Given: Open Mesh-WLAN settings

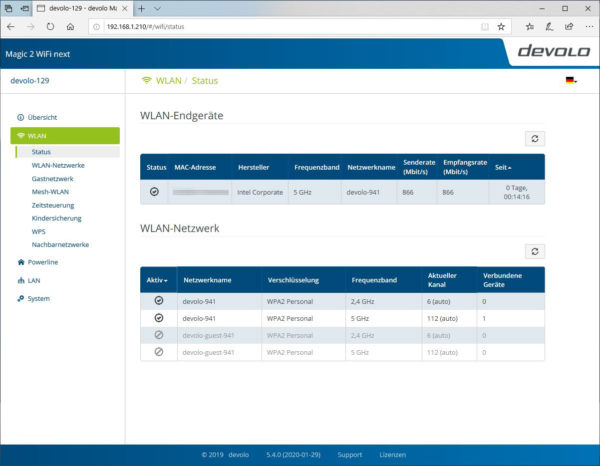Looking at the screenshot, I should point(50,192).
